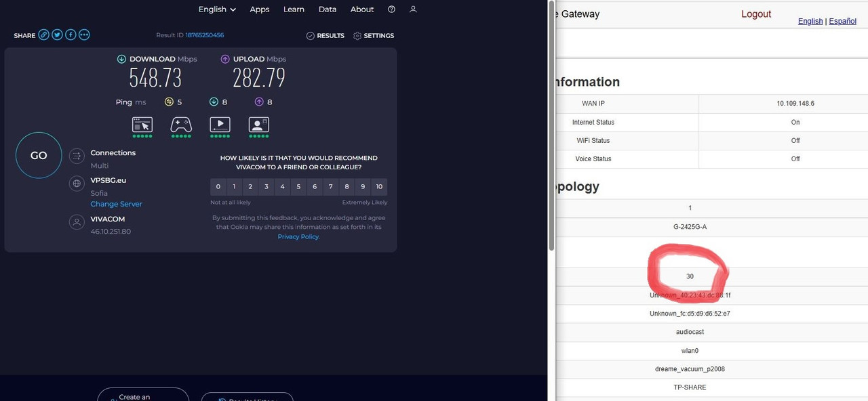Open more share options ellipsis icon
The height and width of the screenshot is (401, 868).
point(84,35)
